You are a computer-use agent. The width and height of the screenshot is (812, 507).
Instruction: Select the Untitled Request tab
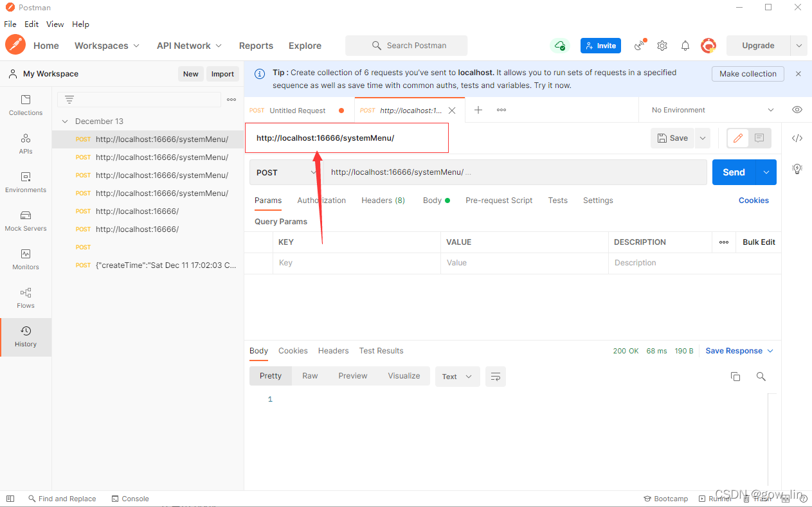(x=298, y=111)
